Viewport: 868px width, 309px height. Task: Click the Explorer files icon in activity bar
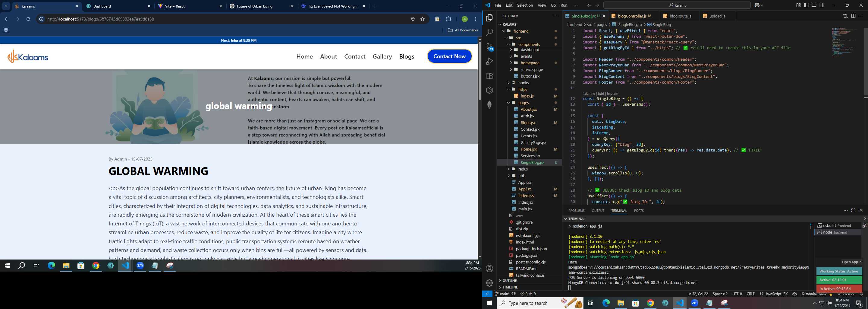(x=489, y=18)
